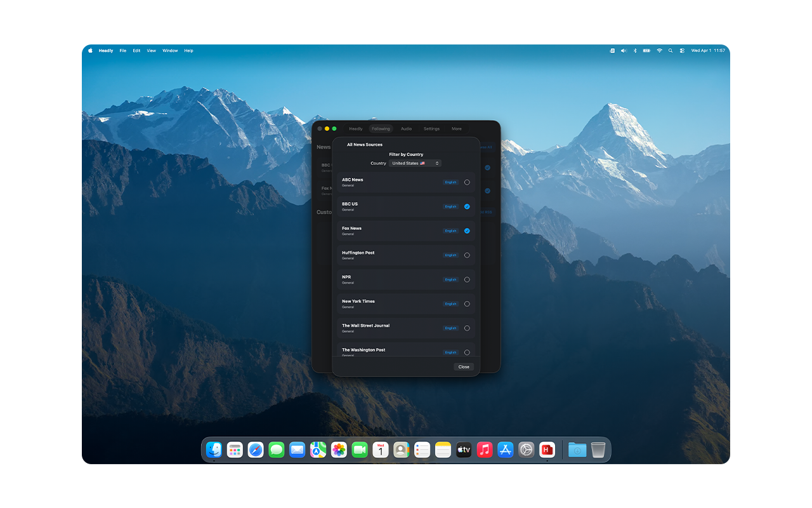Enable The Wall Street Journal source
The width and height of the screenshot is (812, 508).
(x=467, y=328)
